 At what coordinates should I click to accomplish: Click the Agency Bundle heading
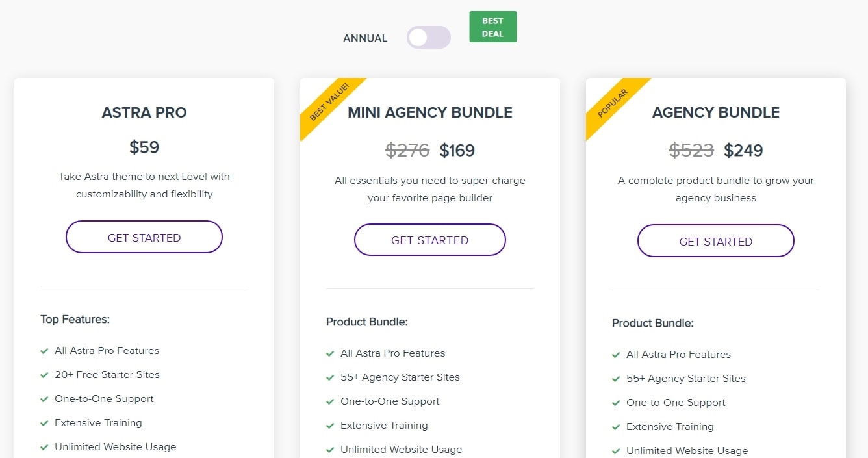click(716, 112)
